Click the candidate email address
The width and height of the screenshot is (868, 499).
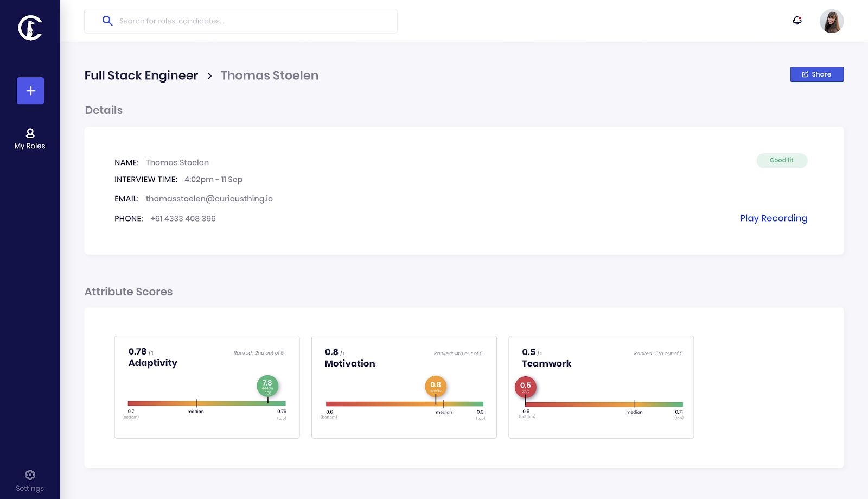[209, 199]
